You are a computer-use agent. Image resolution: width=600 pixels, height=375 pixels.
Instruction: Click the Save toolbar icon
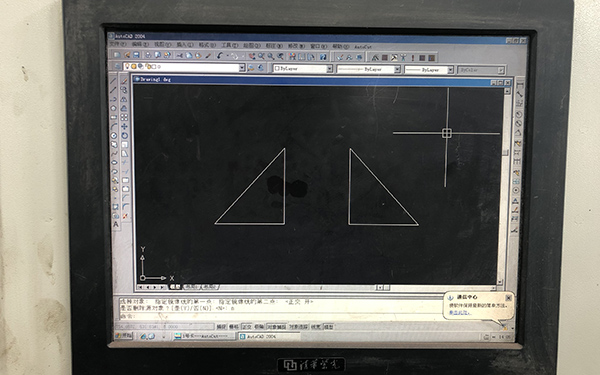coord(136,55)
